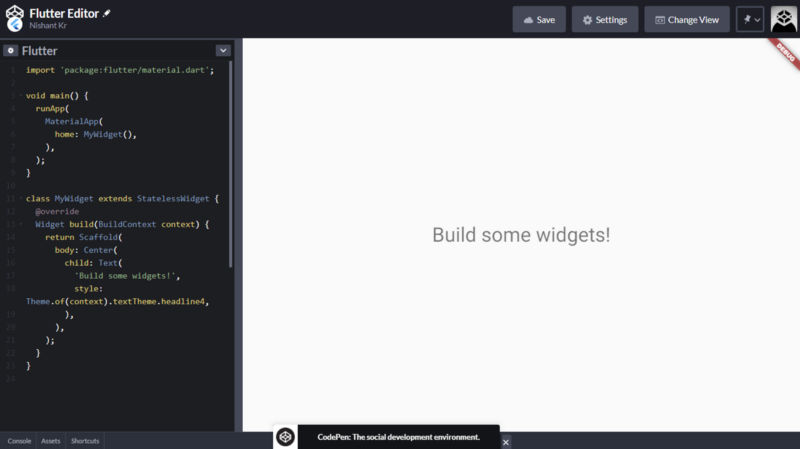Click the Flutter Editor title
The image size is (800, 449).
(64, 13)
